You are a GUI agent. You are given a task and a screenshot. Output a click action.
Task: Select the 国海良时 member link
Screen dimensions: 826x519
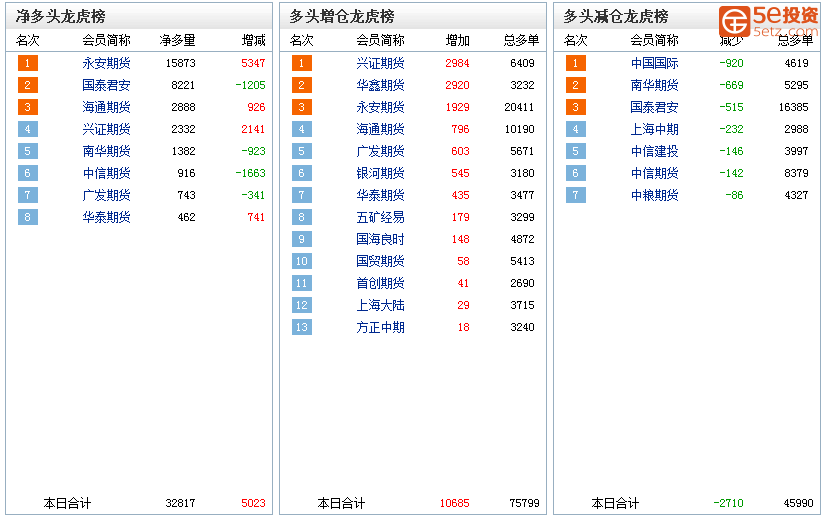pos(380,240)
